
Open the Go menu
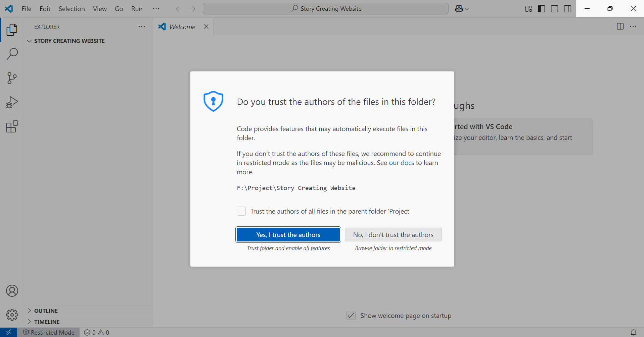point(119,9)
